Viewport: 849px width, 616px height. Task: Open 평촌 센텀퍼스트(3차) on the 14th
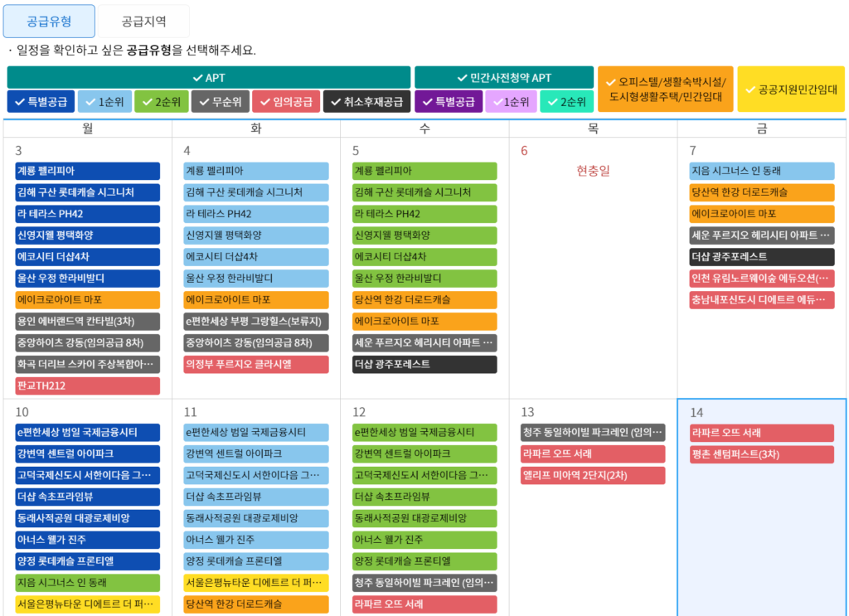[762, 454]
